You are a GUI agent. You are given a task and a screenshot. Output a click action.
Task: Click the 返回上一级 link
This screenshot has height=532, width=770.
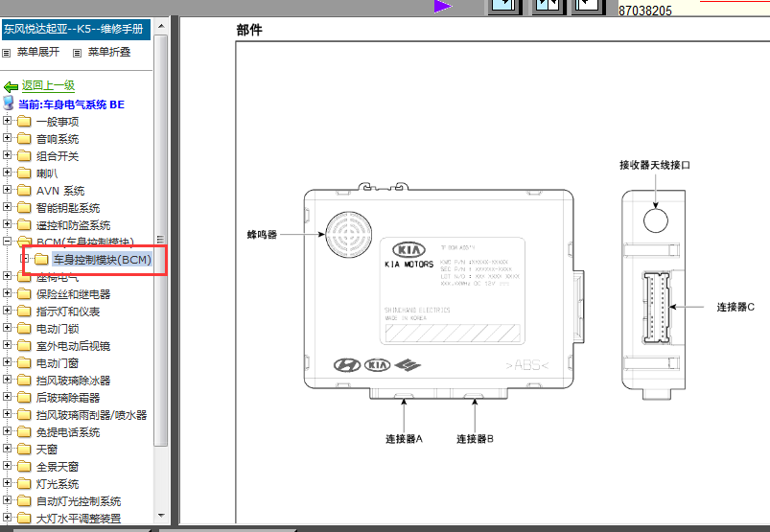coord(48,85)
